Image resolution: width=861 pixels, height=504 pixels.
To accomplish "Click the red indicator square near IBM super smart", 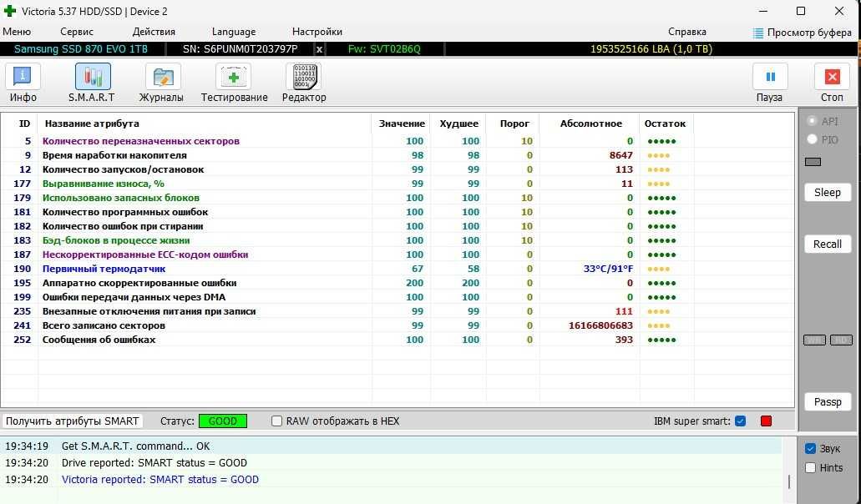I will tap(766, 421).
